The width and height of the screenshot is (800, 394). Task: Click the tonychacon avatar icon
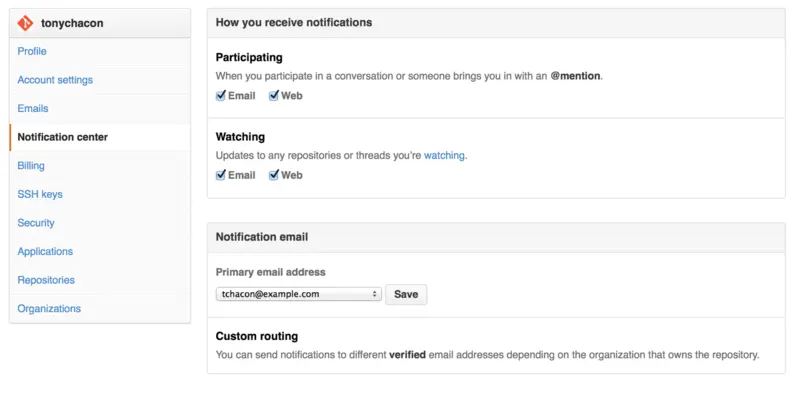click(x=25, y=23)
